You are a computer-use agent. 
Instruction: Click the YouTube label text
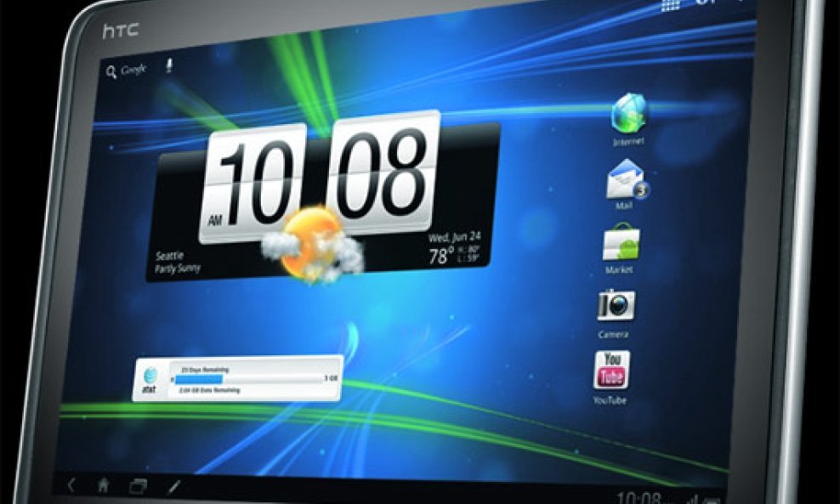(x=610, y=400)
